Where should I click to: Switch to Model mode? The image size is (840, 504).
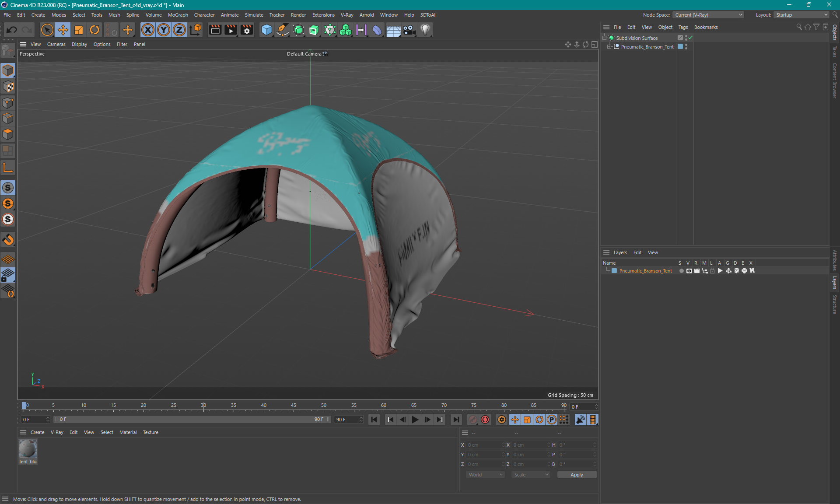(8, 70)
